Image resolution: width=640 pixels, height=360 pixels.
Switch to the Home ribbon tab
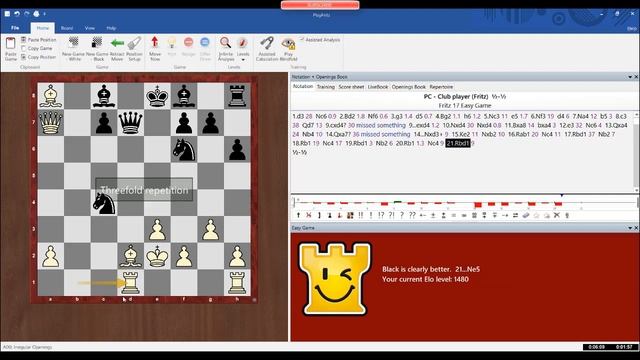[42, 28]
